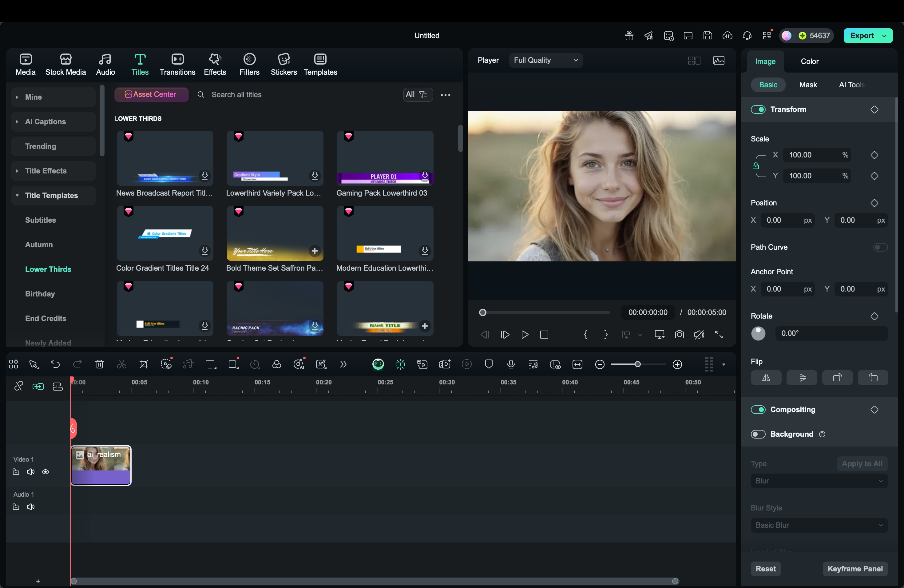This screenshot has width=904, height=588.
Task: Select the split scissors tool
Action: tap(121, 365)
